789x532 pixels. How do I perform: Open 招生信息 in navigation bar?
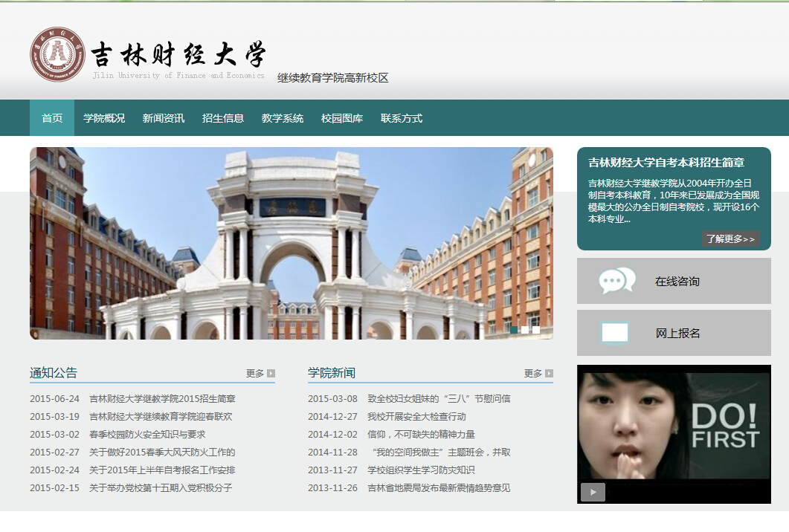point(223,118)
